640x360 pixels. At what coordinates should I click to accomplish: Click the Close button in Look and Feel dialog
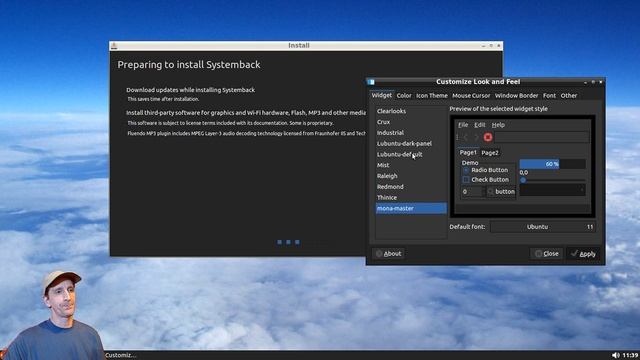coord(547,254)
